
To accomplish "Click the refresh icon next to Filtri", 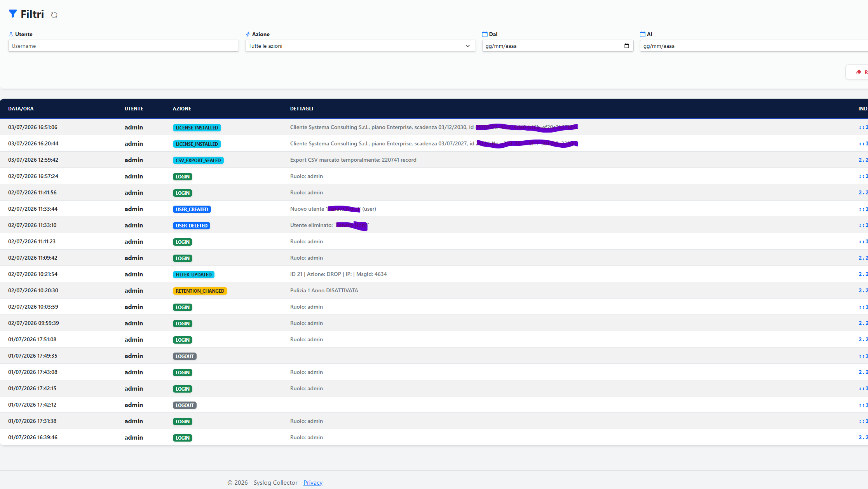I will tap(54, 15).
